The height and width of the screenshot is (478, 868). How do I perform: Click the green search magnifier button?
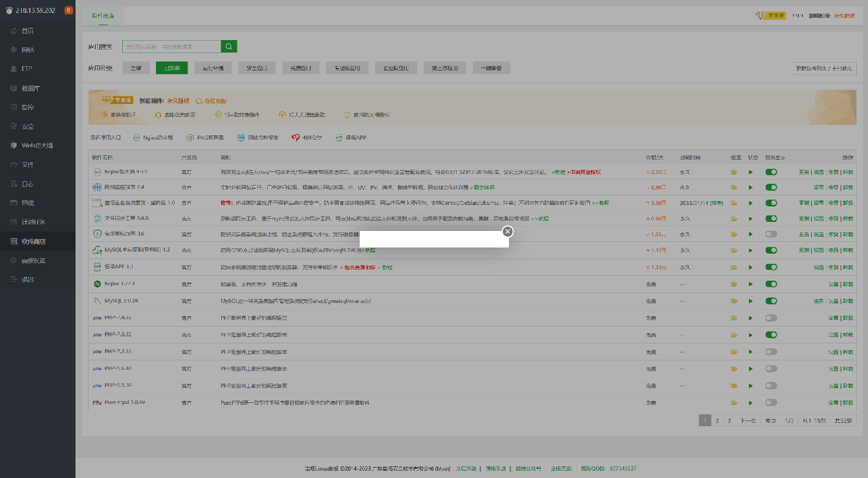point(229,47)
